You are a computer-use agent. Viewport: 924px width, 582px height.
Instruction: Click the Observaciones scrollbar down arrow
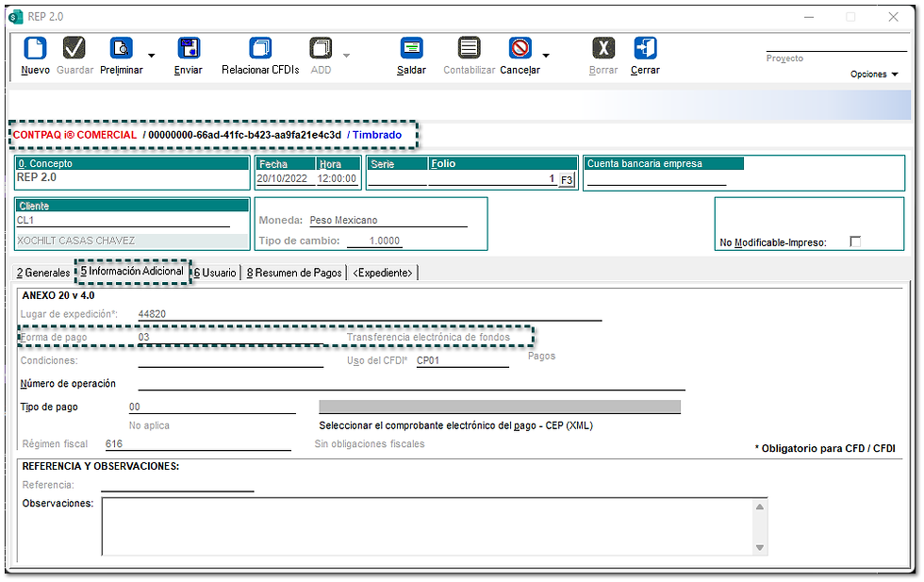coord(760,548)
